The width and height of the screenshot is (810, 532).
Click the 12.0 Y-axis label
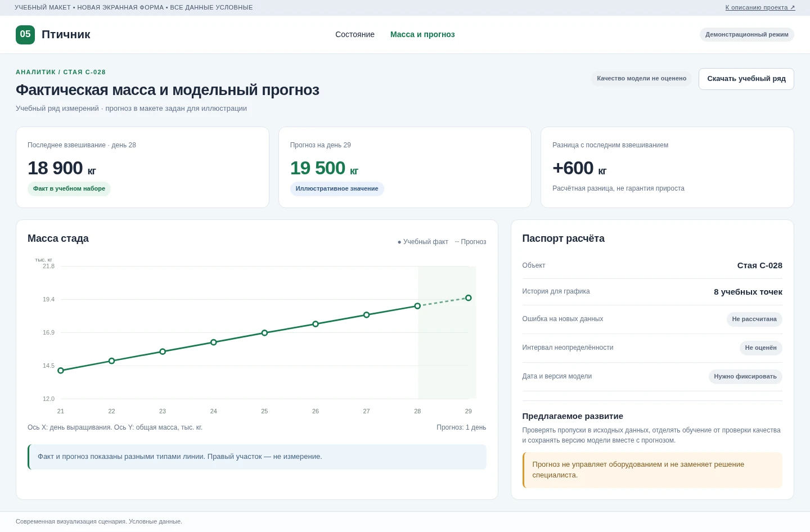(49, 399)
